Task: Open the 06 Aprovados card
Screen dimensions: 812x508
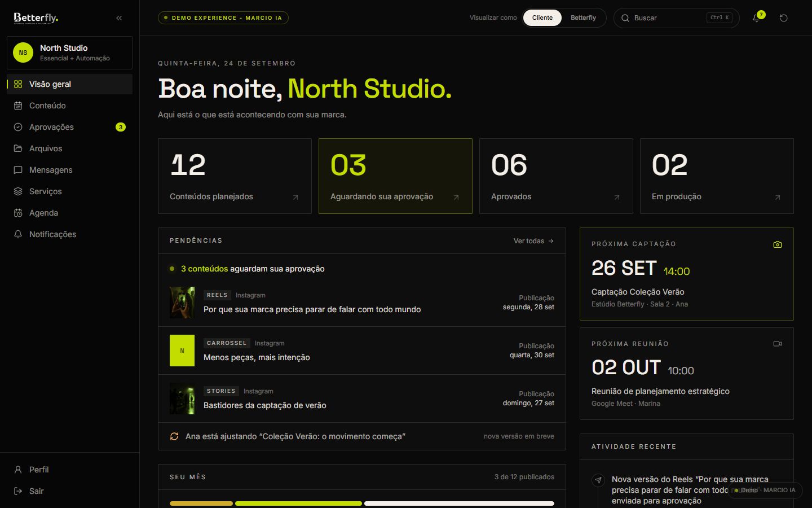Action: [x=556, y=176]
